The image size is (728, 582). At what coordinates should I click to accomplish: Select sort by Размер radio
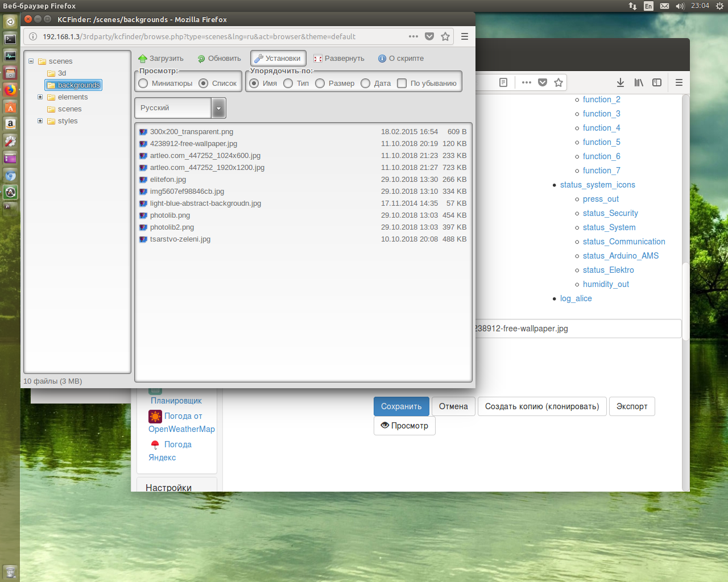click(x=320, y=84)
